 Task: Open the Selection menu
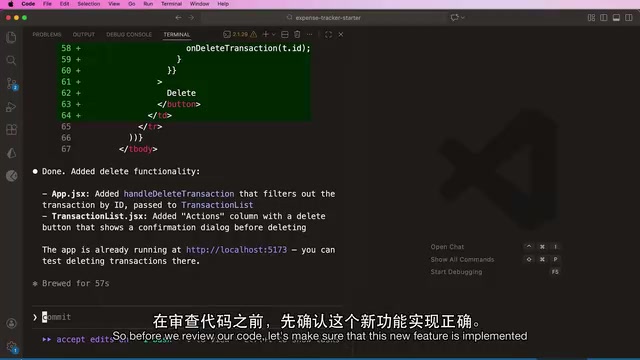click(x=89, y=4)
